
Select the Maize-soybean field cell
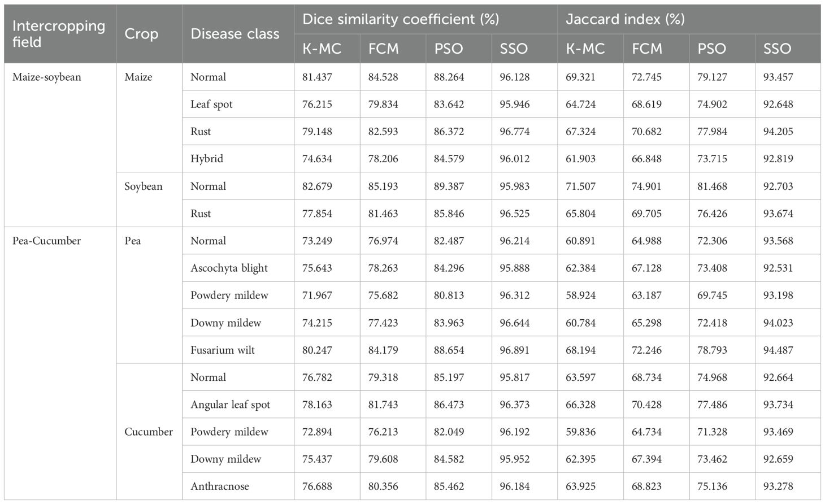tap(47, 77)
